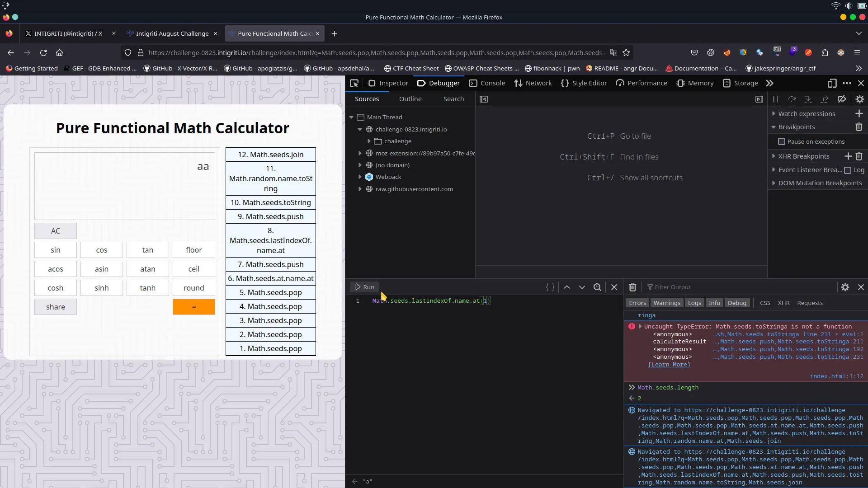Switch to the Errors tab in console
The width and height of the screenshot is (868, 488).
[637, 303]
